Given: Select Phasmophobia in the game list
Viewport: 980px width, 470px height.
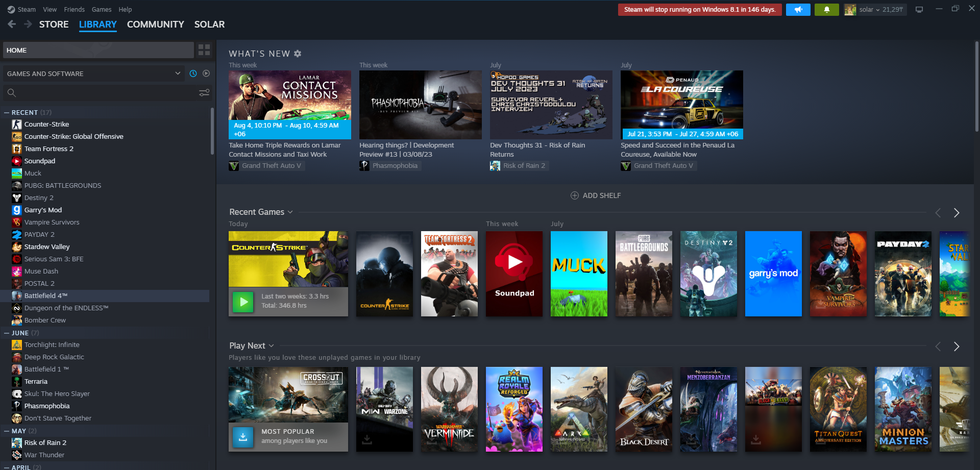Looking at the screenshot, I should tap(47, 406).
